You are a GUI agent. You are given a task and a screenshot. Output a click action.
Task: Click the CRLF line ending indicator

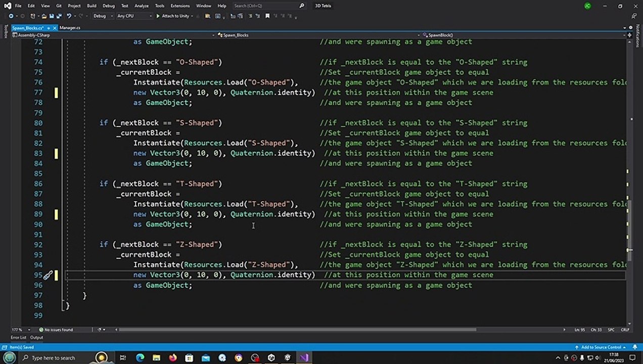click(x=625, y=330)
